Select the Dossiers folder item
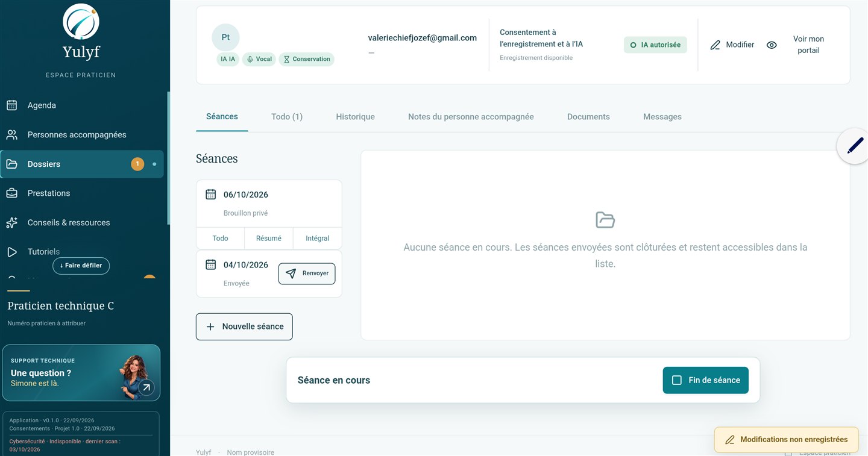The height and width of the screenshot is (456, 868). pyautogui.click(x=82, y=164)
